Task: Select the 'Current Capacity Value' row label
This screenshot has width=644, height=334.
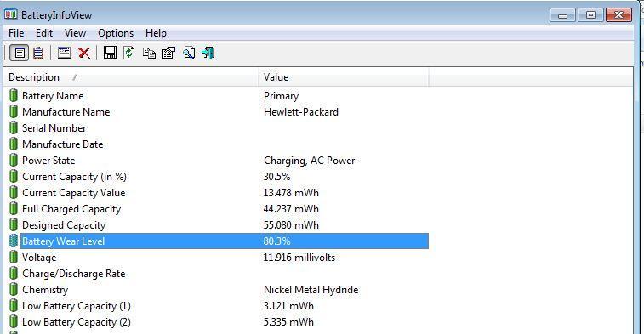Action: click(x=73, y=193)
